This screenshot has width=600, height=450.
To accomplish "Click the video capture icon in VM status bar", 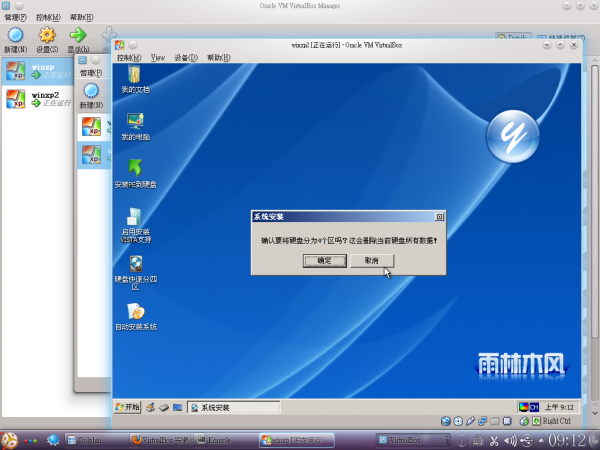I will point(507,421).
